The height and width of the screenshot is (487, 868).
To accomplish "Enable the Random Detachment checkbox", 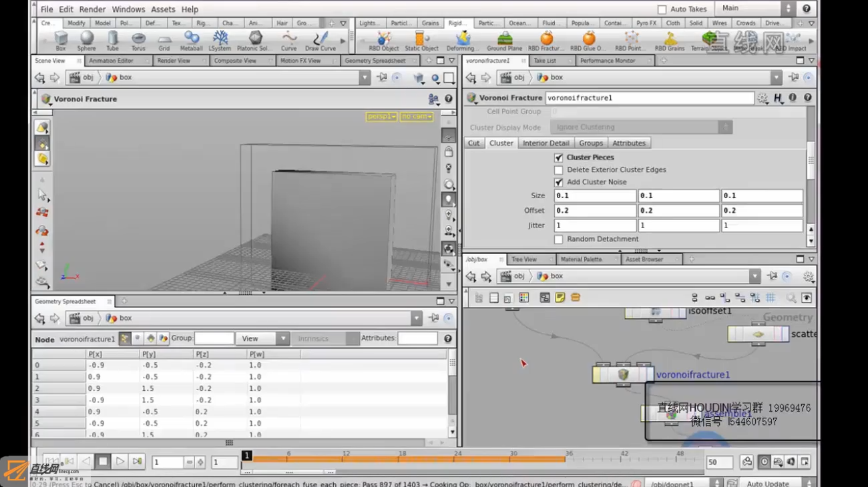I will tap(559, 239).
